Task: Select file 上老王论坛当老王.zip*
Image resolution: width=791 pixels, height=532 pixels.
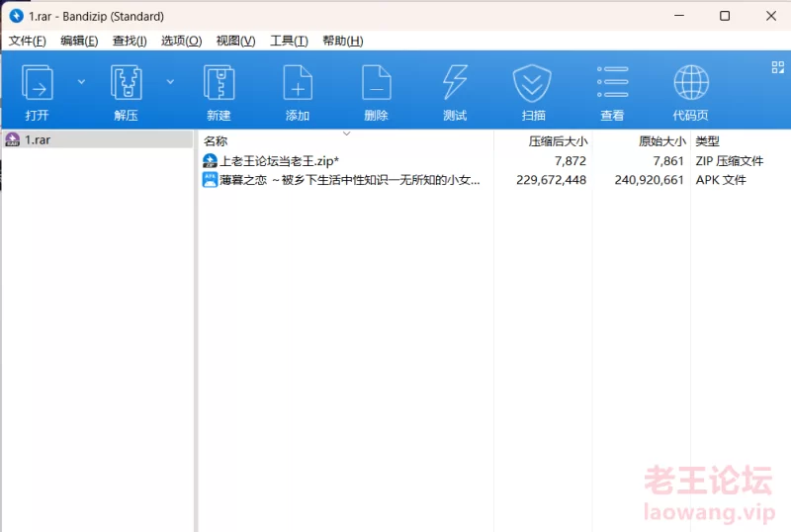Action: 280,161
